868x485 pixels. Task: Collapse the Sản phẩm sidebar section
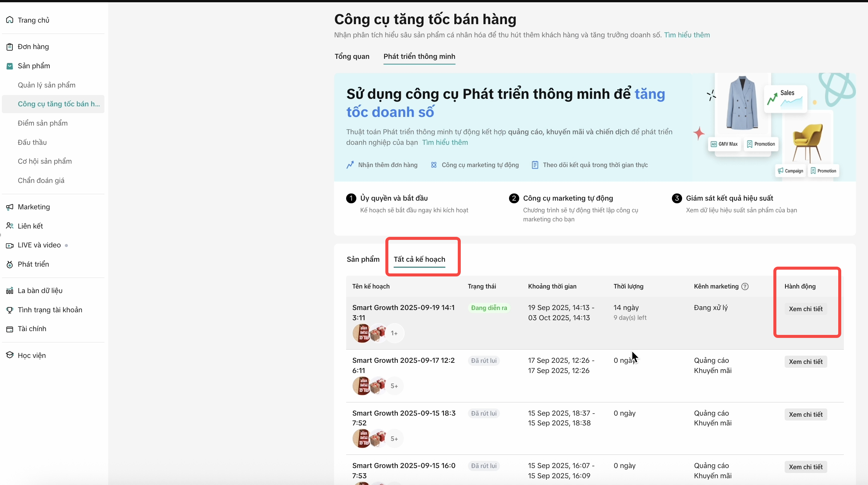(34, 66)
